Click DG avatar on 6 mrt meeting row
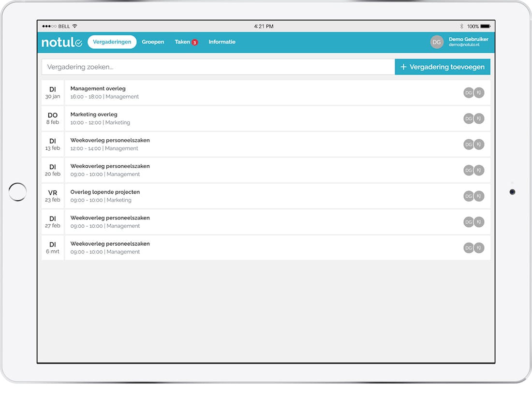Image resolution: width=532 pixels, height=393 pixels. click(x=468, y=247)
